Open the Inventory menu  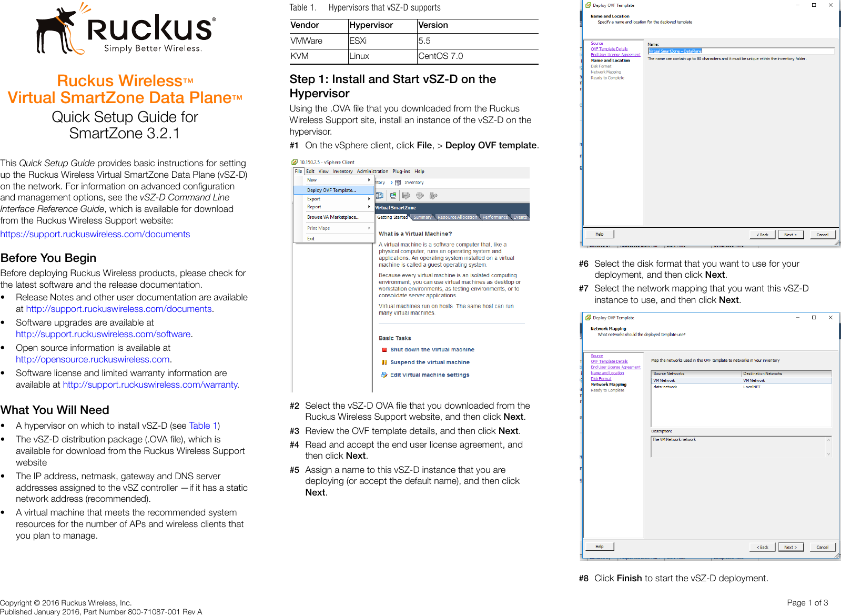pos(343,171)
